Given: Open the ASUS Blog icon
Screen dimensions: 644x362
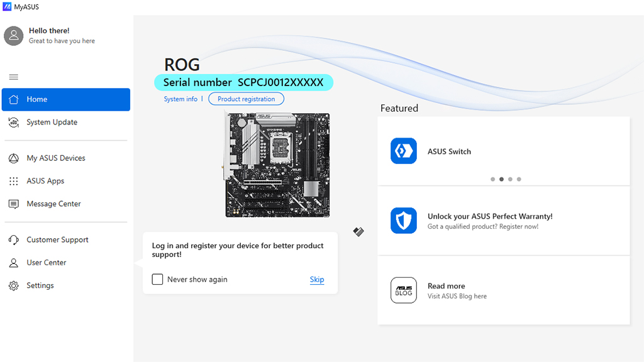Looking at the screenshot, I should pos(403,290).
